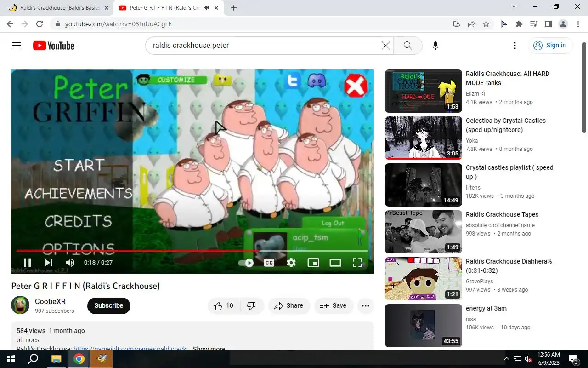The width and height of the screenshot is (588, 368).
Task: Expand the description with Show more
Action: point(209,349)
